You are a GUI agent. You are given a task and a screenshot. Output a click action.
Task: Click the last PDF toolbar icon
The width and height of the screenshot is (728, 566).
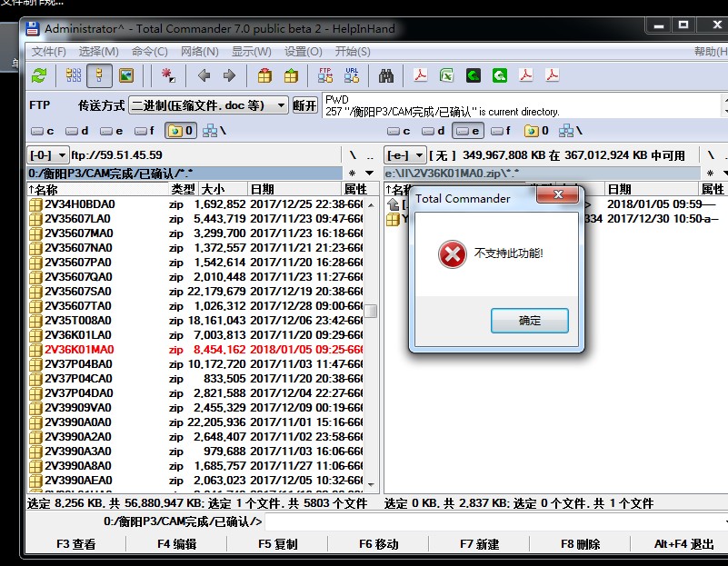[x=553, y=75]
